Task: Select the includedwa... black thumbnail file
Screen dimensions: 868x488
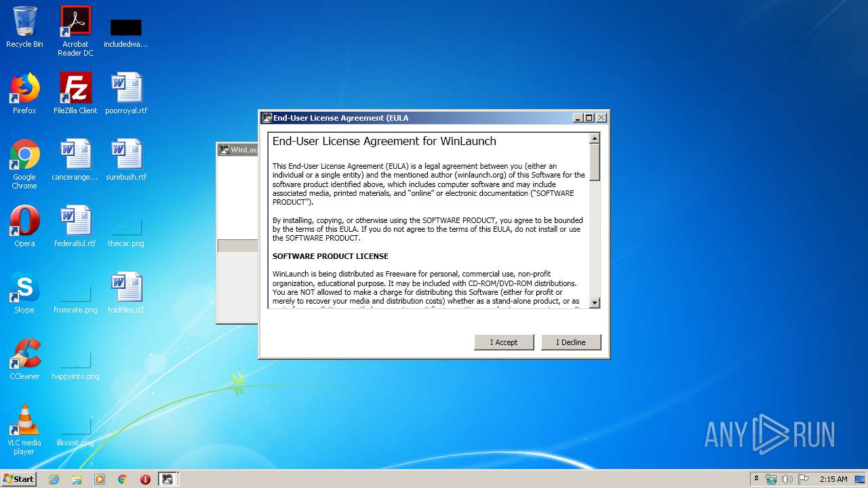Action: click(x=125, y=33)
